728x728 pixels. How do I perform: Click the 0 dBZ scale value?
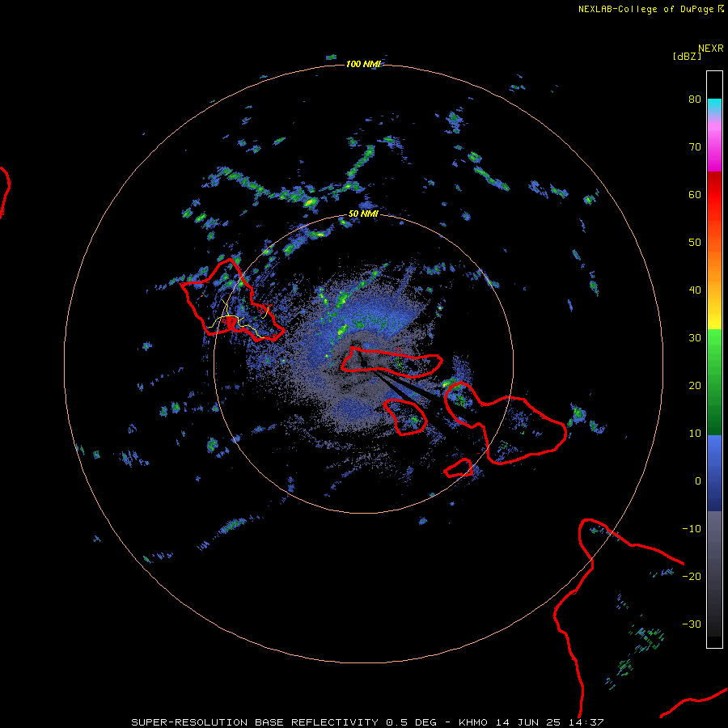tap(698, 481)
